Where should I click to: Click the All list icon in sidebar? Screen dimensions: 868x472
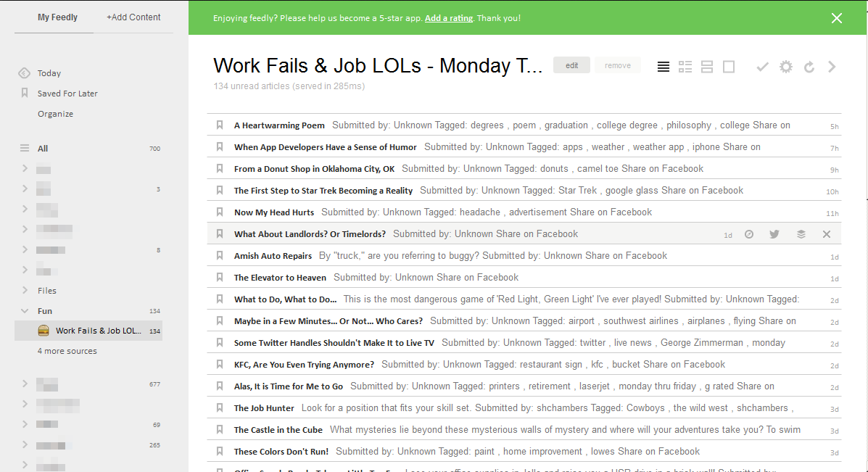[x=25, y=148]
